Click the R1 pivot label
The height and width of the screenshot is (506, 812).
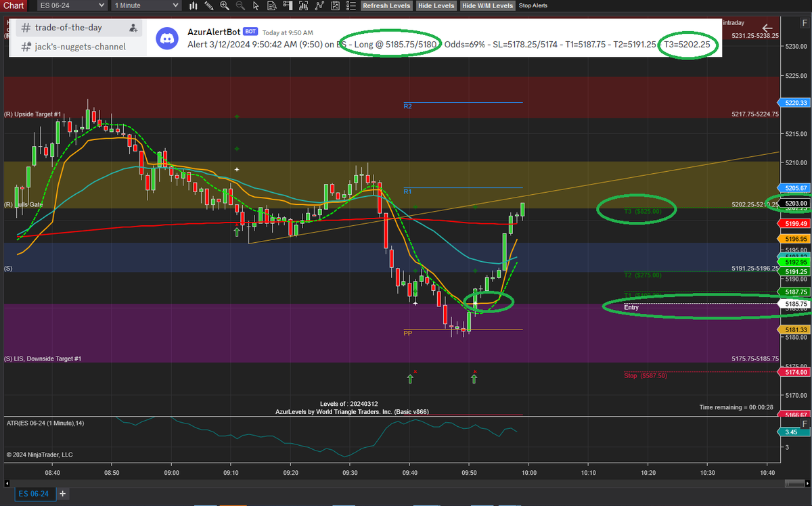[407, 191]
